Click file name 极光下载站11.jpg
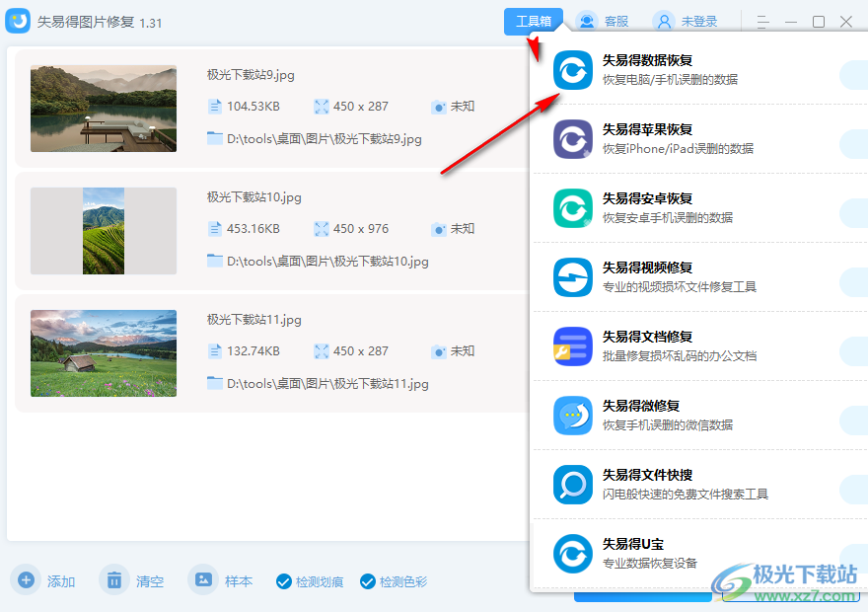The height and width of the screenshot is (612, 868). pos(254,320)
